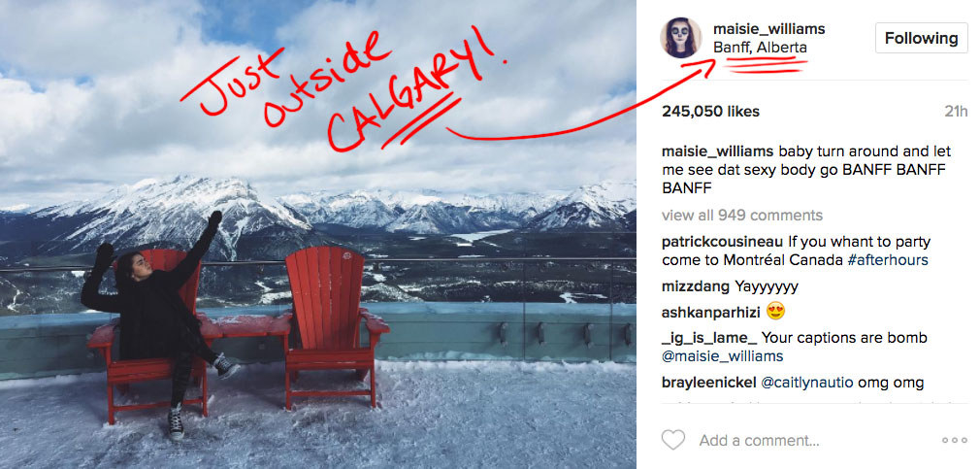The width and height of the screenshot is (980, 469).
Task: Click maisie_williams username in caption
Action: [x=717, y=151]
